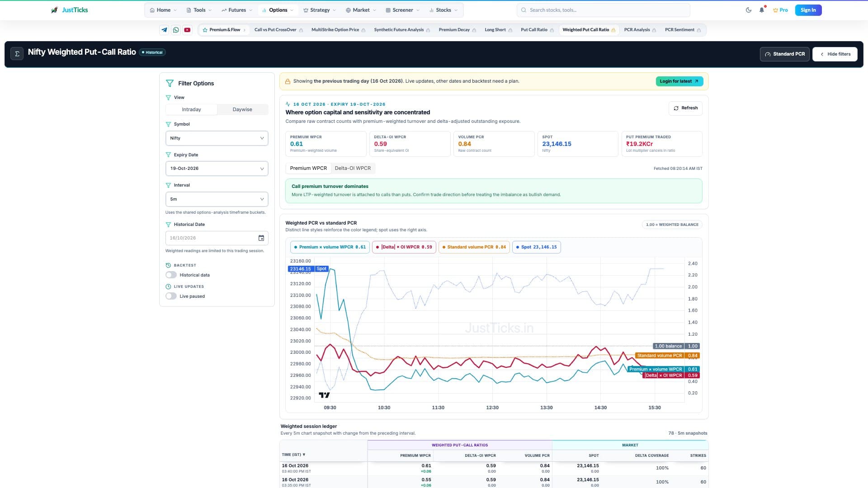Open the WhatsApp icon link
Screen dimensions: 868x488
[x=176, y=30]
